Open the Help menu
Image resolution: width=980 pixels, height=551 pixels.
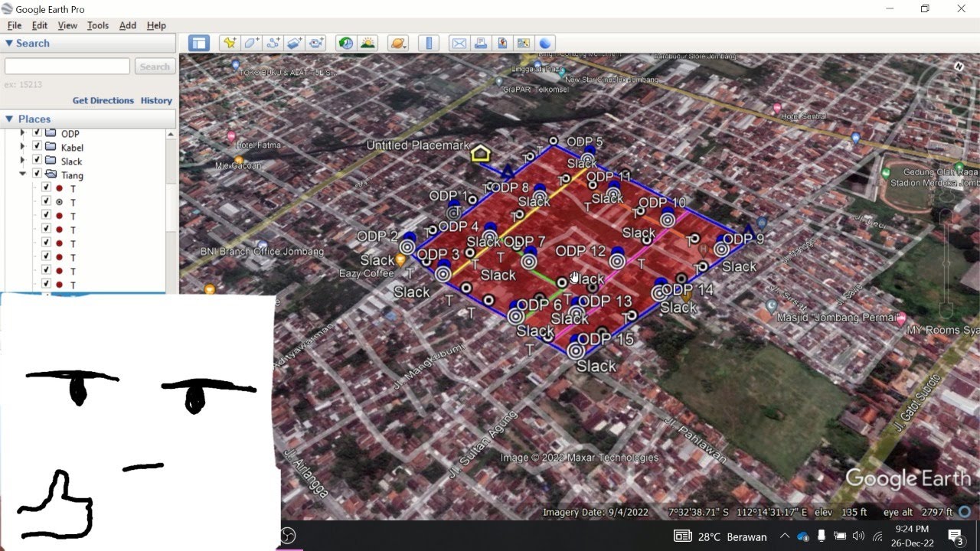pyautogui.click(x=156, y=25)
